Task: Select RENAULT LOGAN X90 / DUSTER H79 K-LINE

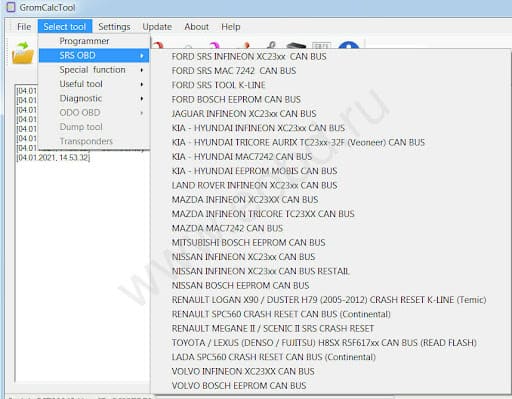Action: click(x=330, y=300)
